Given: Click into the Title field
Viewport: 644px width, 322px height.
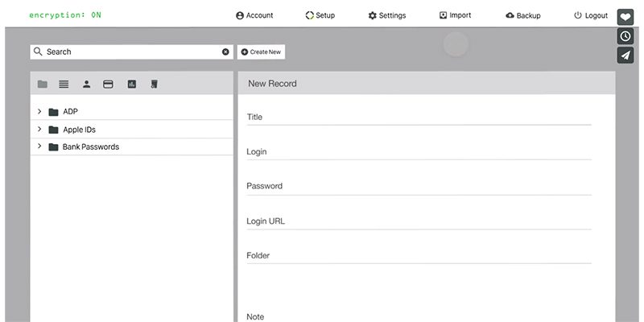Looking at the screenshot, I should [419, 118].
